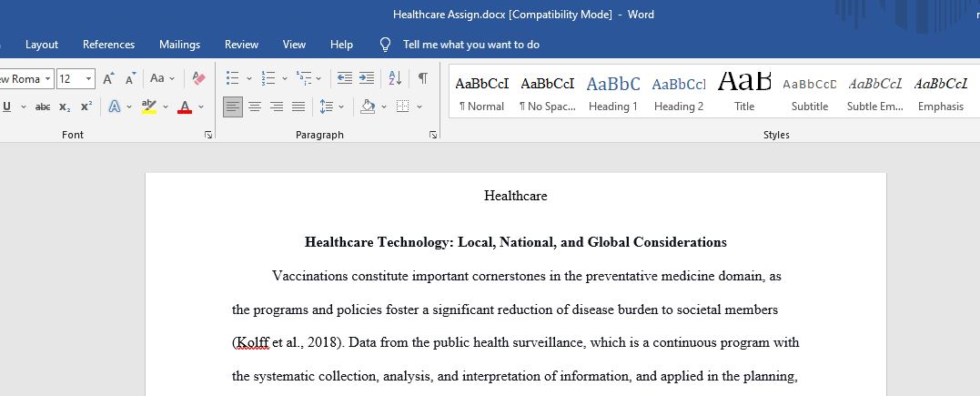Switch to the Review tab
Viewport: 980px width, 396px height.
tap(242, 45)
